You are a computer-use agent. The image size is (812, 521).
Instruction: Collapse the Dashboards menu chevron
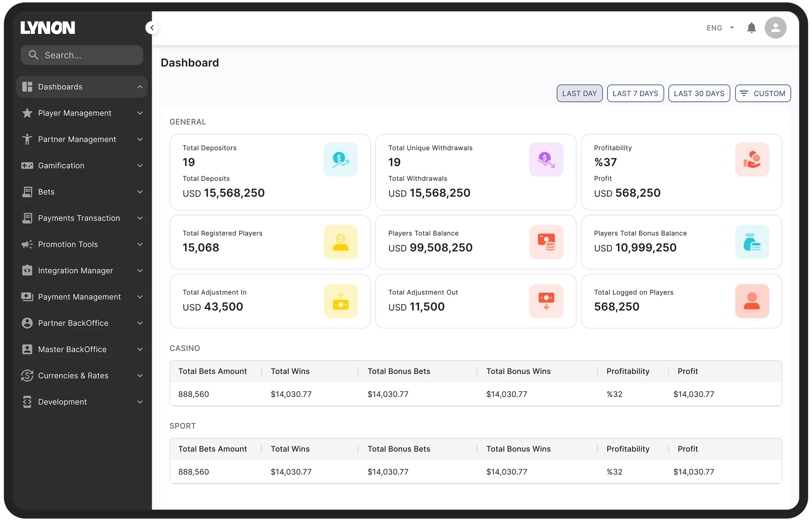tap(140, 87)
